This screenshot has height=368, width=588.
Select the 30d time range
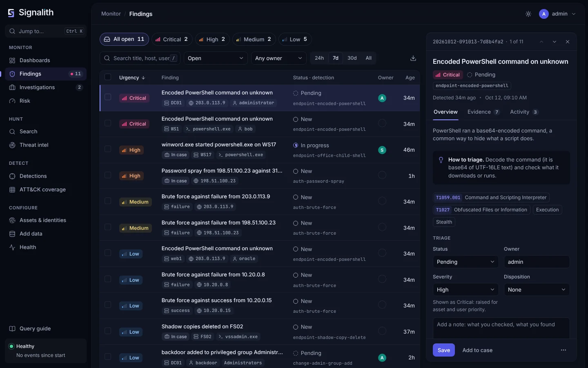coord(352,58)
